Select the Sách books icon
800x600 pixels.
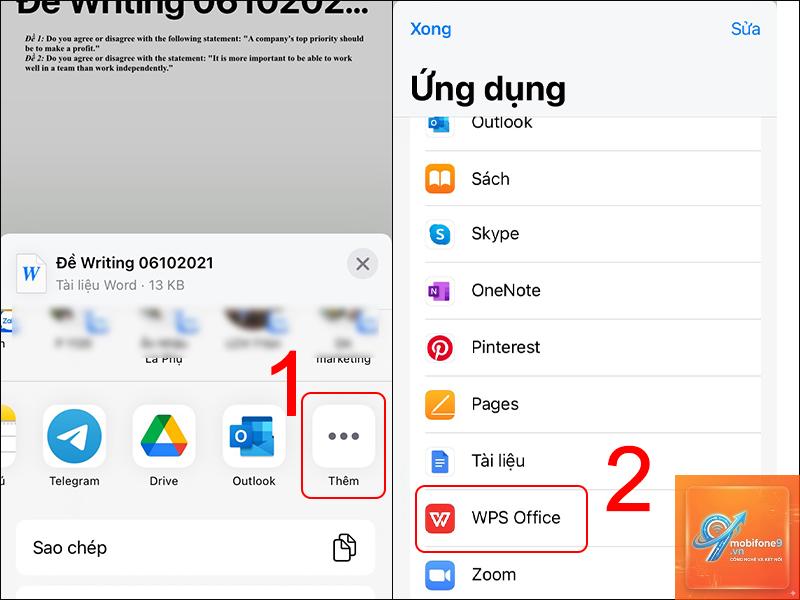click(440, 179)
